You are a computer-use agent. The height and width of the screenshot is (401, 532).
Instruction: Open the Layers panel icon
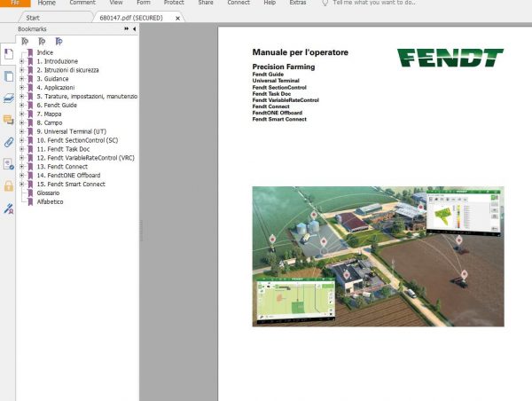coord(9,98)
